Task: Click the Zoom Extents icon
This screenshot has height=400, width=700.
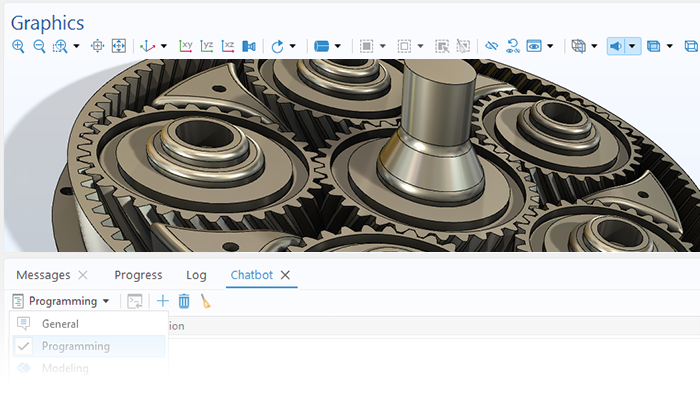Action: 119,46
